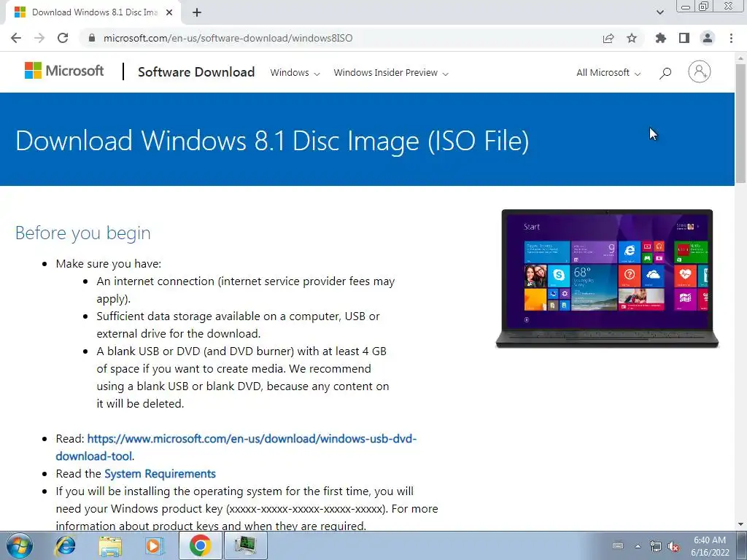Launch Internet Explorer from the taskbar

[x=65, y=545]
